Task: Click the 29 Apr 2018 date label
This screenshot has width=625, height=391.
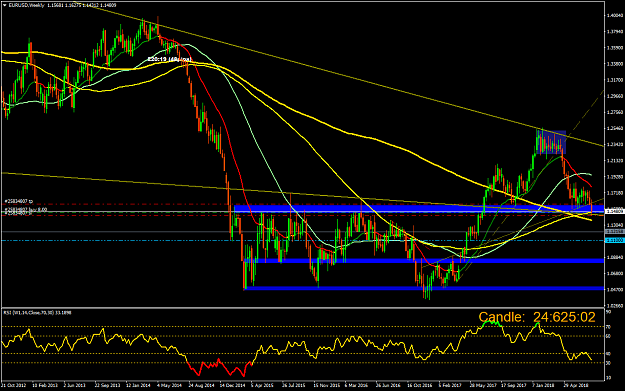Action: click(576, 385)
